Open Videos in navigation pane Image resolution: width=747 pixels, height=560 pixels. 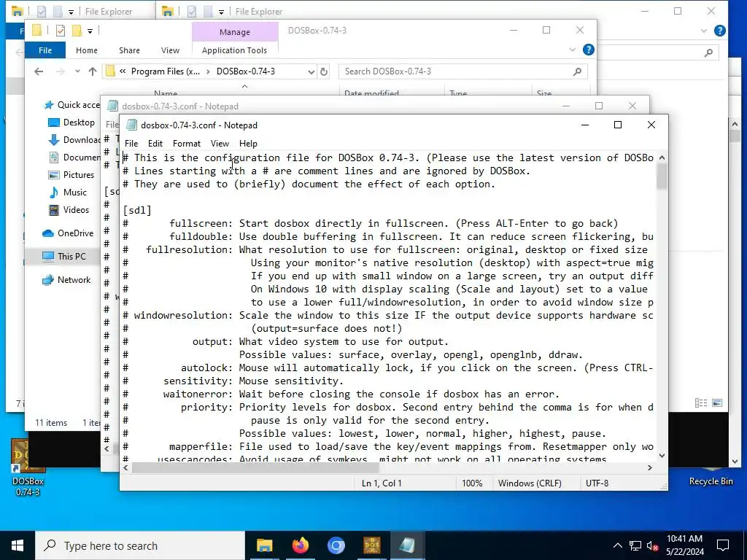point(69,210)
